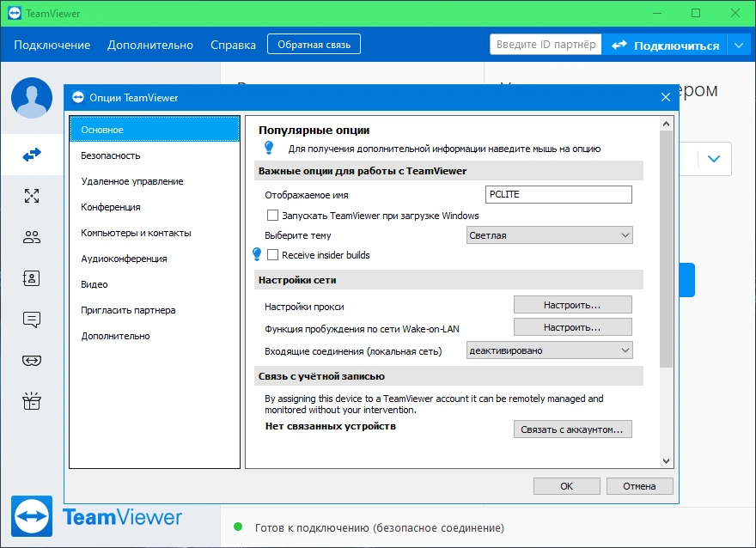Select the Удаленное управление category

click(x=155, y=181)
